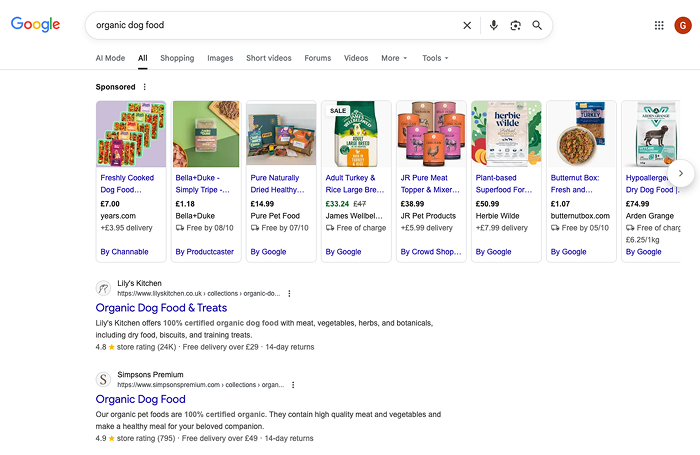700x455 pixels.
Task: Open JR Pure Meat Topper product image
Action: tap(431, 134)
